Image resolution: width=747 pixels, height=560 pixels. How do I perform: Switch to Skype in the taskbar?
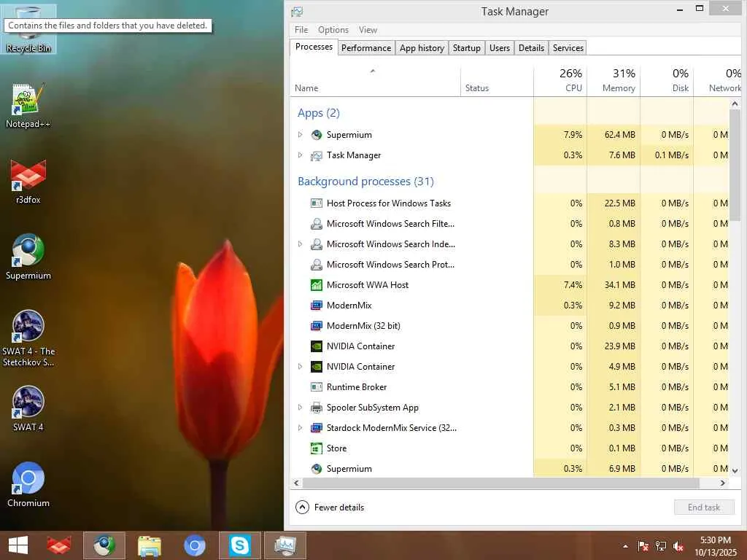239,545
